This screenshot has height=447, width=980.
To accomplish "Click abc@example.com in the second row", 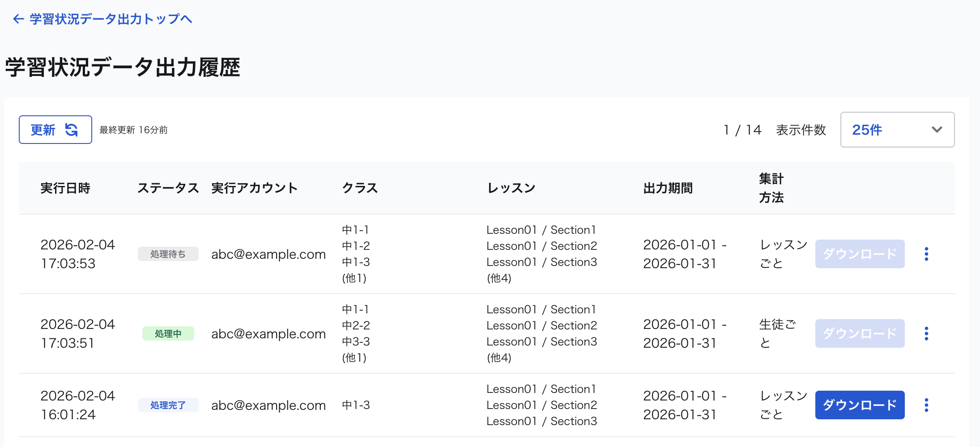I will coord(268,333).
